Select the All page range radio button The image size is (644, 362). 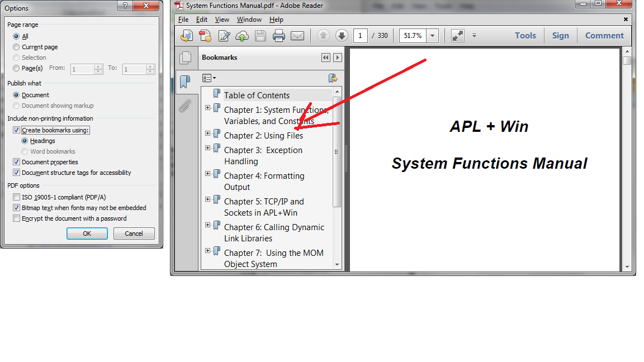tap(16, 36)
